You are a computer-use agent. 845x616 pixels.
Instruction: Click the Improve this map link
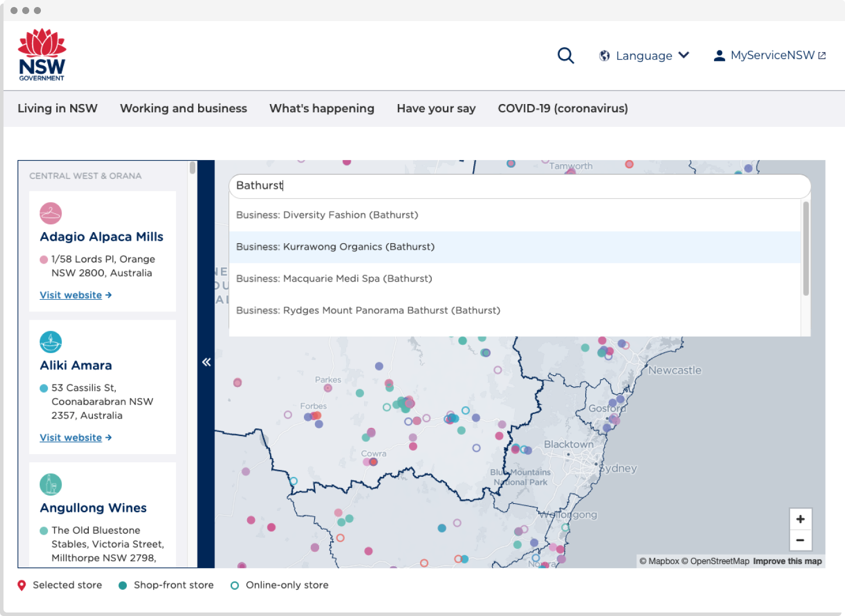tap(787, 561)
